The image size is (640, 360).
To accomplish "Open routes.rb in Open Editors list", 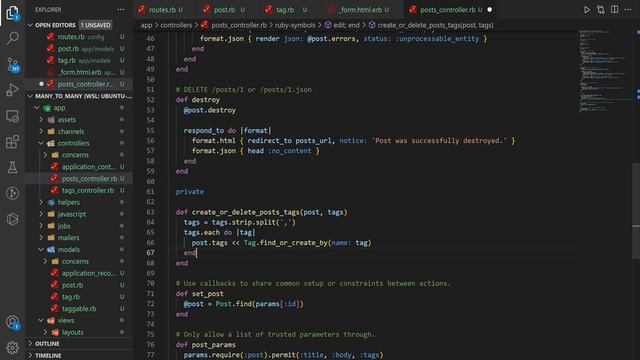I will pyautogui.click(x=79, y=37).
